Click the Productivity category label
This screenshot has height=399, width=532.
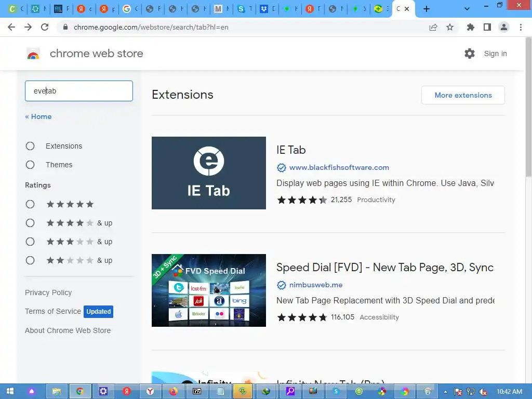(376, 200)
